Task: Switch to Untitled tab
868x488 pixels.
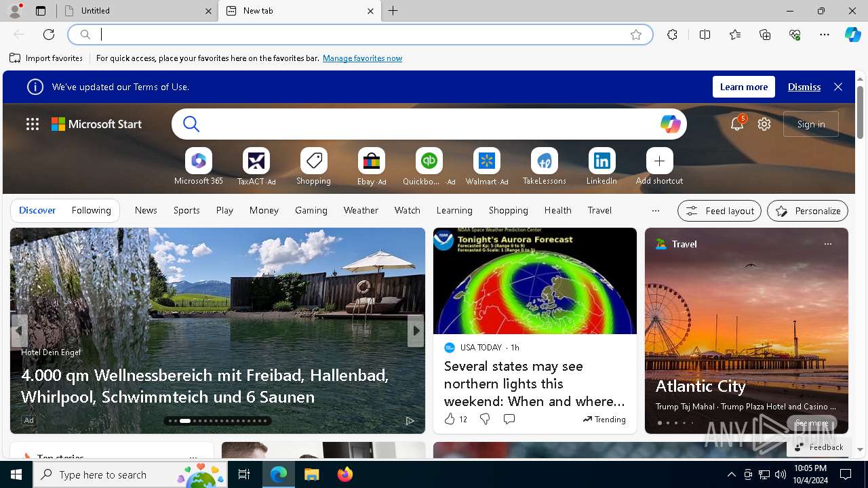Action: click(136, 11)
